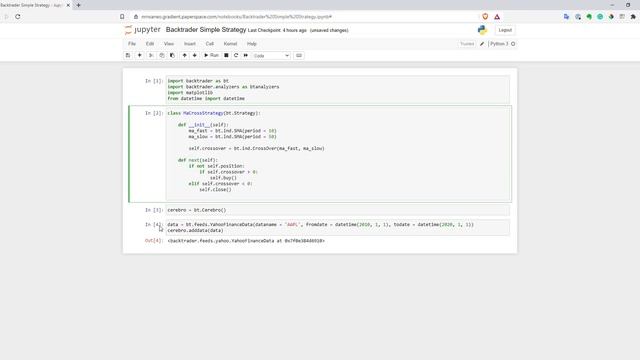Open a new browser tab
The width and height of the screenshot is (640, 360).
pyautogui.click(x=78, y=5)
